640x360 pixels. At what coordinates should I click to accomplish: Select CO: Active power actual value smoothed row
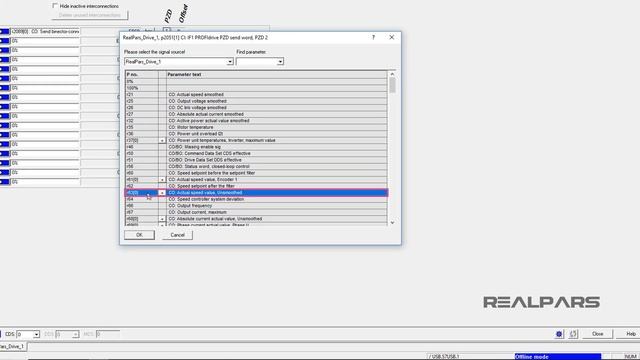pos(256,121)
